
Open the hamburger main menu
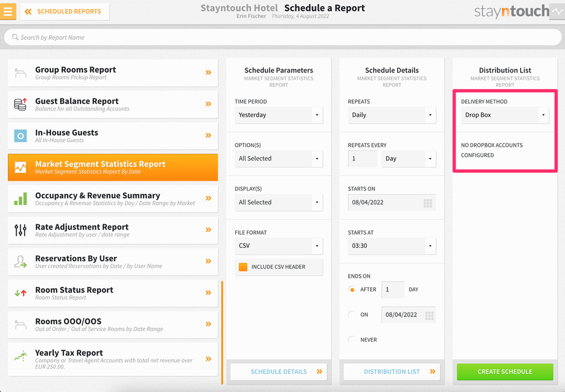tap(8, 12)
